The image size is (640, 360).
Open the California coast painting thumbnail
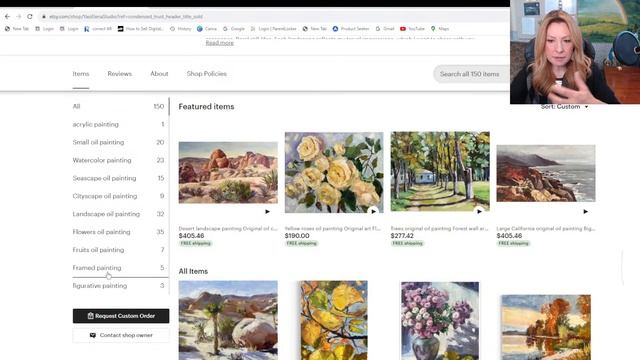tap(546, 173)
